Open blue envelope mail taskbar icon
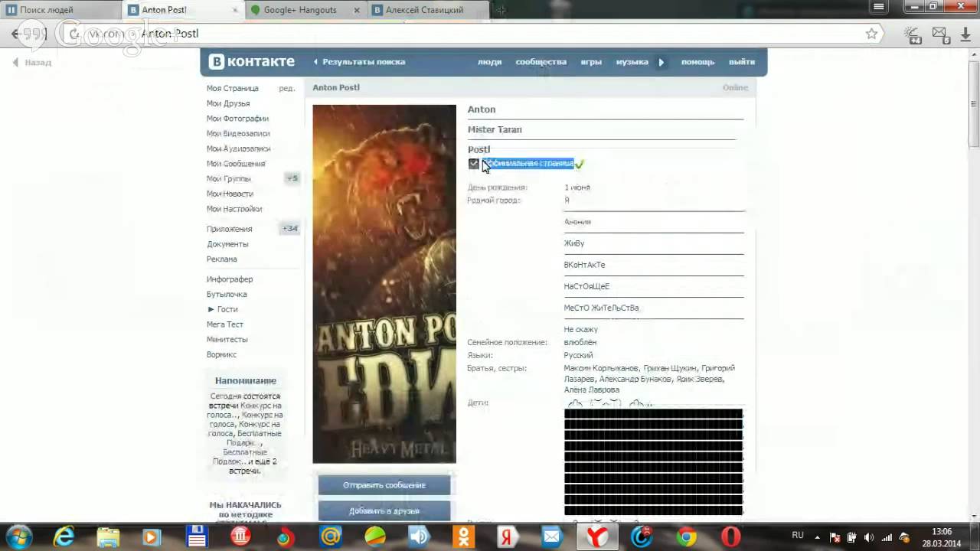Screen dimensions: 980x551 tap(551, 536)
